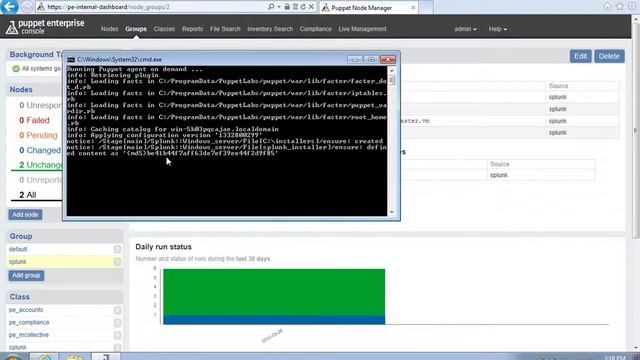Open the Groups menu item
The image size is (640, 360).
tap(136, 29)
